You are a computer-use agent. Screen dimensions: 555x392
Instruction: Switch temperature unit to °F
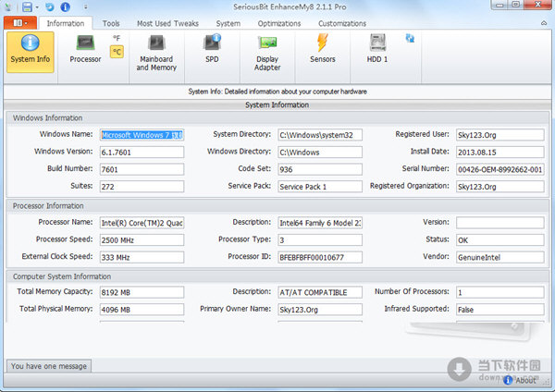pyautogui.click(x=117, y=38)
